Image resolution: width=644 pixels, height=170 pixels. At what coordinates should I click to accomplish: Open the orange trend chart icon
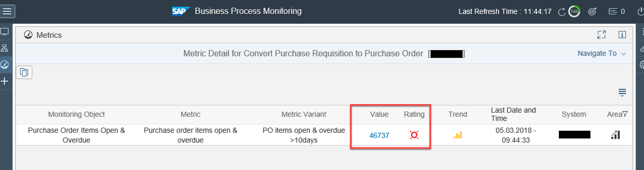tap(458, 135)
